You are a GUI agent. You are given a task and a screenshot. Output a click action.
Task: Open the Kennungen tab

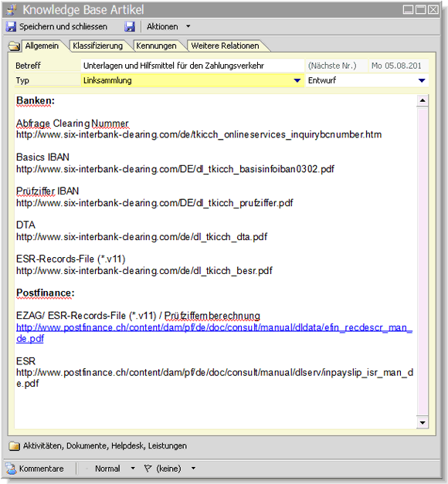(156, 46)
